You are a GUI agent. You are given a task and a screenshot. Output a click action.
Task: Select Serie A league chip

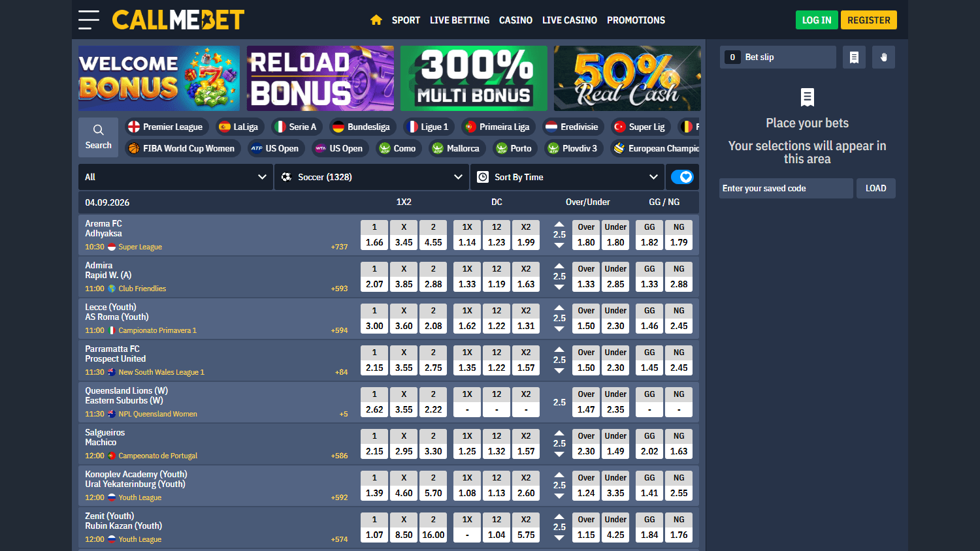pos(297,127)
